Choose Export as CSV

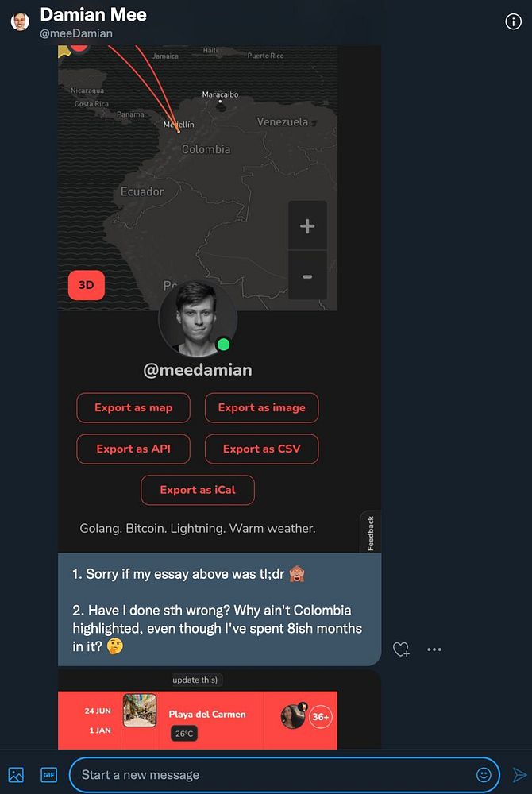pos(262,449)
